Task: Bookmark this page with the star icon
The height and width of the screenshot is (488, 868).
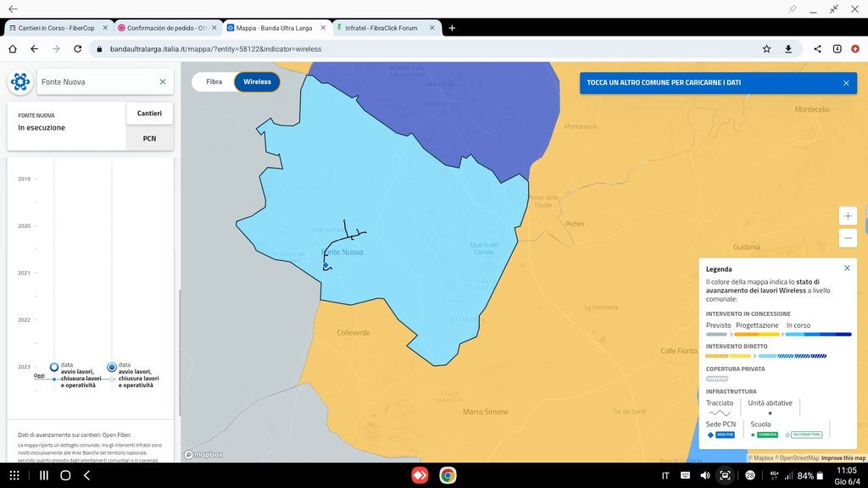Action: 766,49
